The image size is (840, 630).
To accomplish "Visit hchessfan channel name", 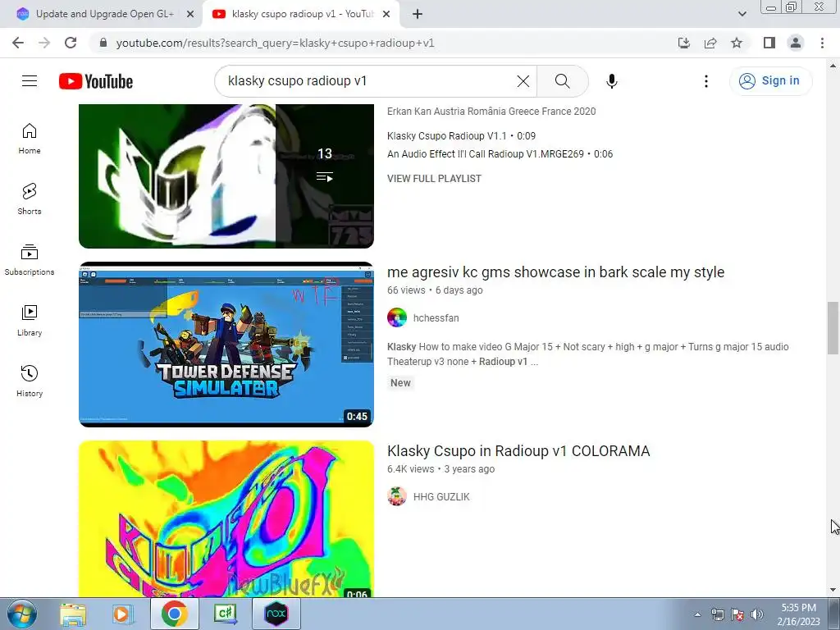I will tap(436, 318).
